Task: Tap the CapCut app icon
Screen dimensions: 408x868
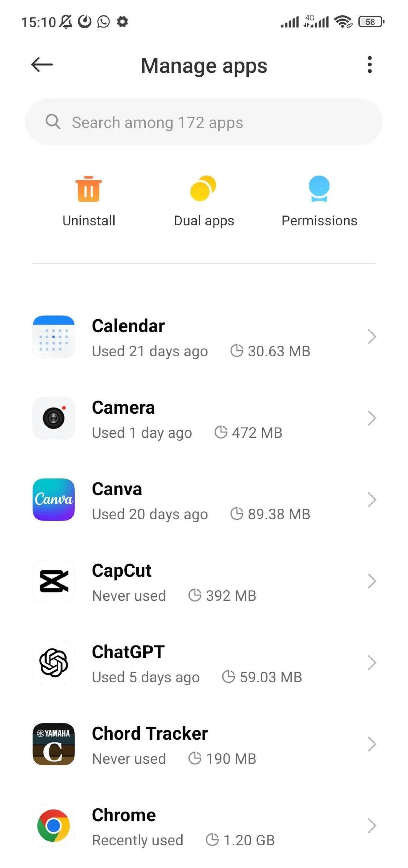Action: [54, 581]
